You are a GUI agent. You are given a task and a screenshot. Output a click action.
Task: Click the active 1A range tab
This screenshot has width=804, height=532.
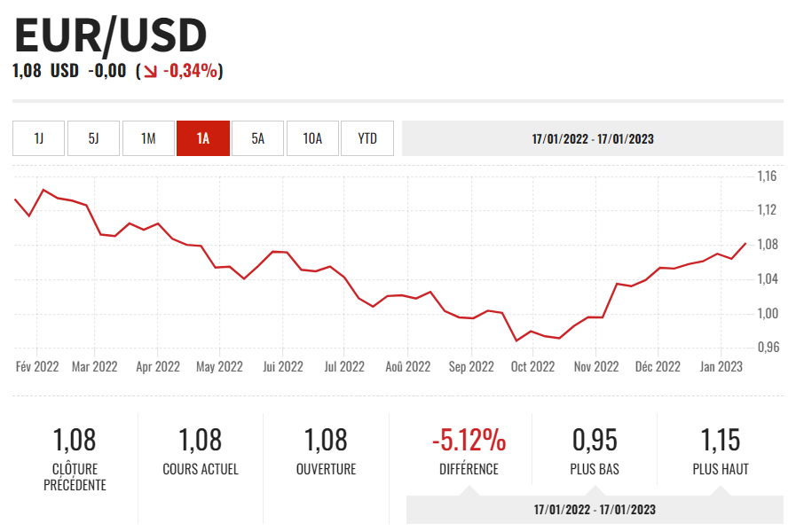[x=203, y=138]
